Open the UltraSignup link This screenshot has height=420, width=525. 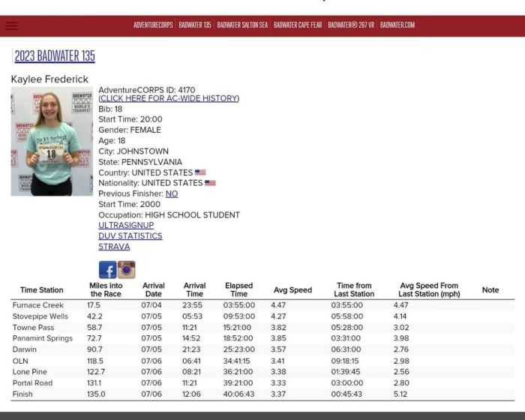[126, 225]
